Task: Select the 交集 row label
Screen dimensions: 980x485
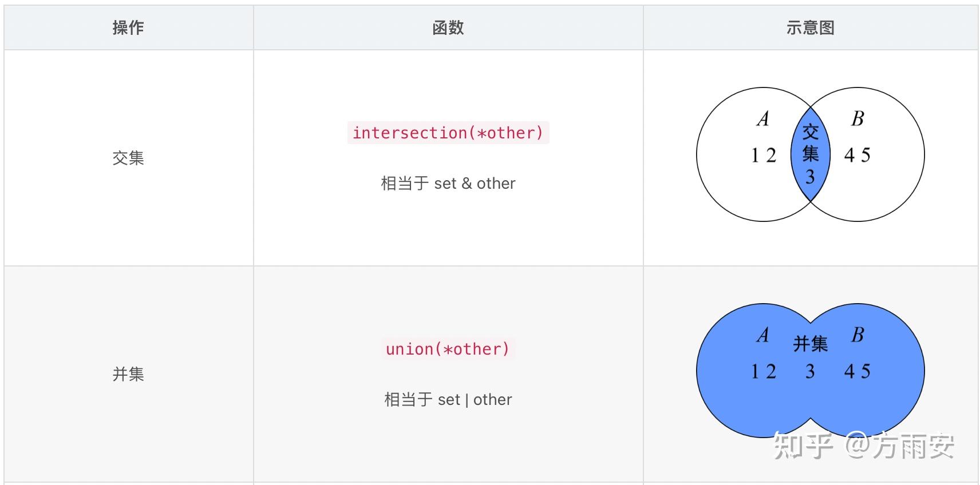Action: click(128, 158)
